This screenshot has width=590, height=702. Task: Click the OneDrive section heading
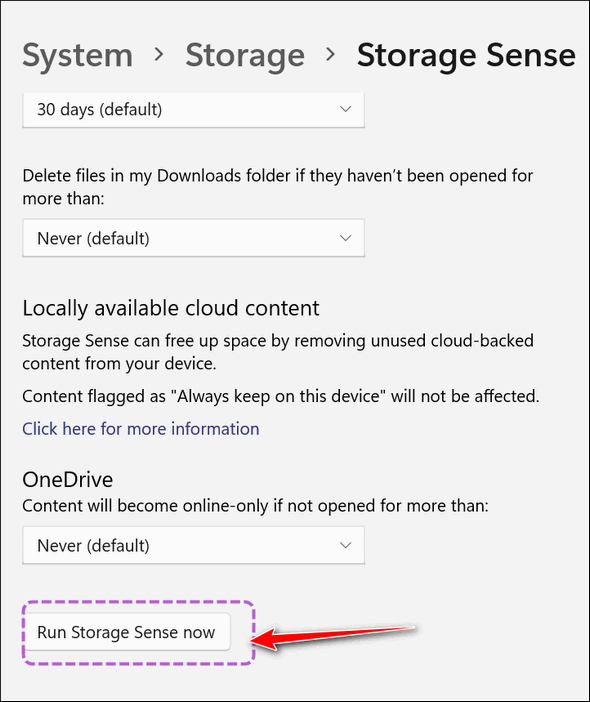point(68,480)
